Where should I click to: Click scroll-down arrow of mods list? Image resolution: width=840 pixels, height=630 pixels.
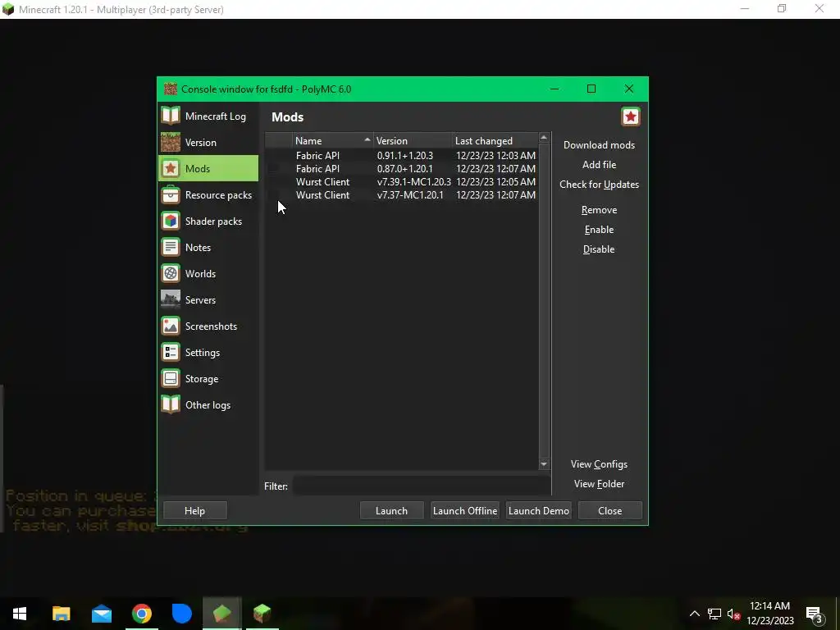tap(544, 464)
